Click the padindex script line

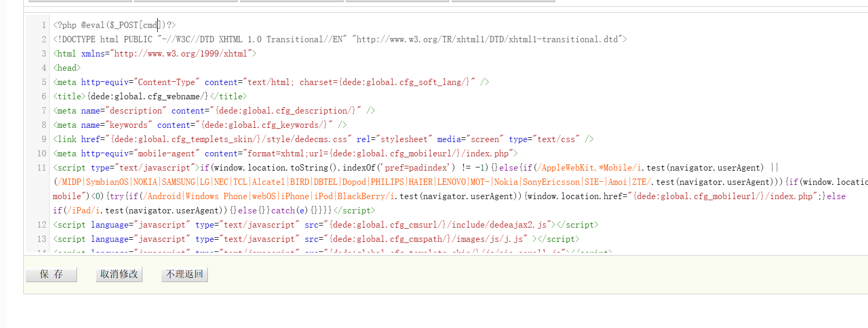(416, 167)
